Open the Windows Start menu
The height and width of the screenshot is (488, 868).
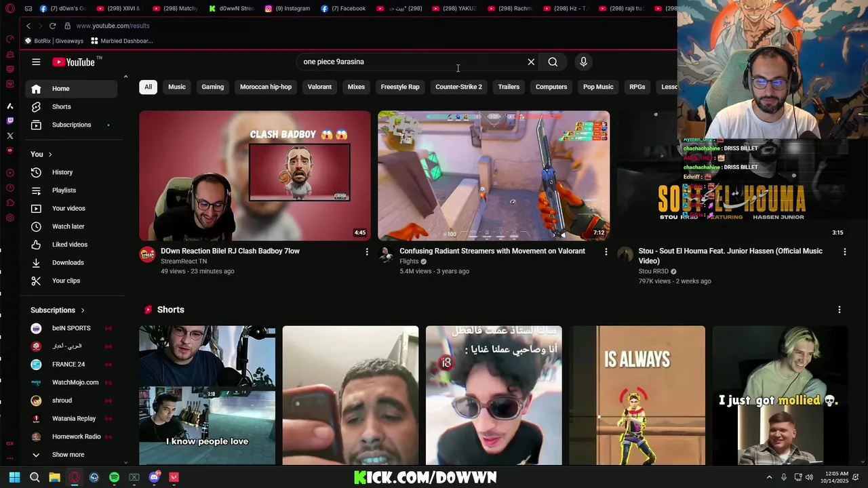[x=15, y=477]
